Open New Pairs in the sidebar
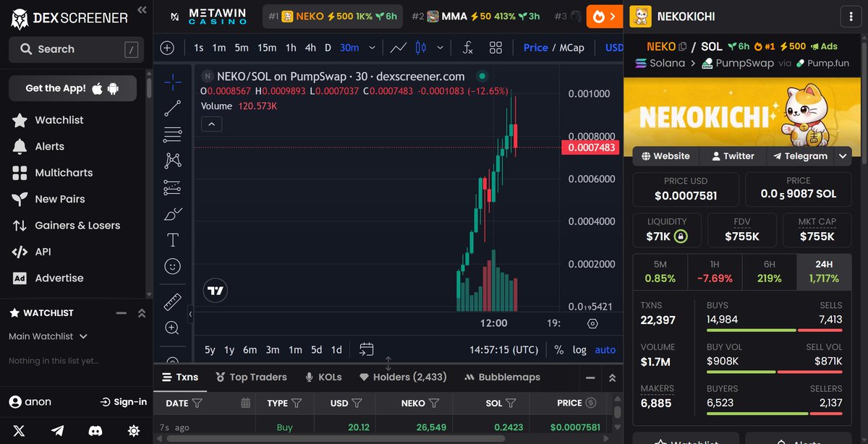 click(59, 199)
